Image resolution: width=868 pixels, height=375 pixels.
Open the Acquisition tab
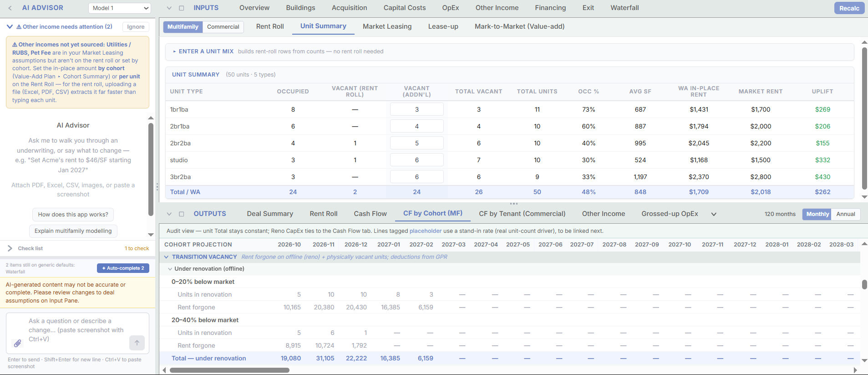pos(350,8)
